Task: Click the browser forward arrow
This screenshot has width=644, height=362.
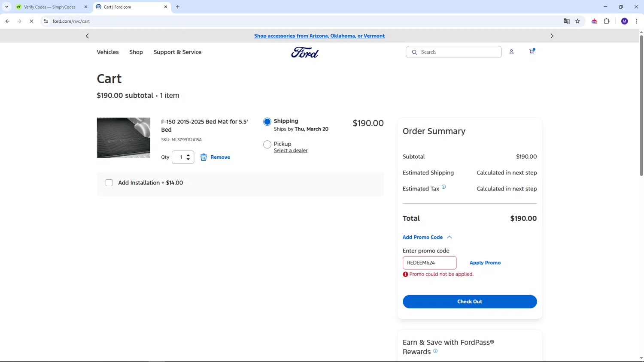Action: [x=19, y=21]
